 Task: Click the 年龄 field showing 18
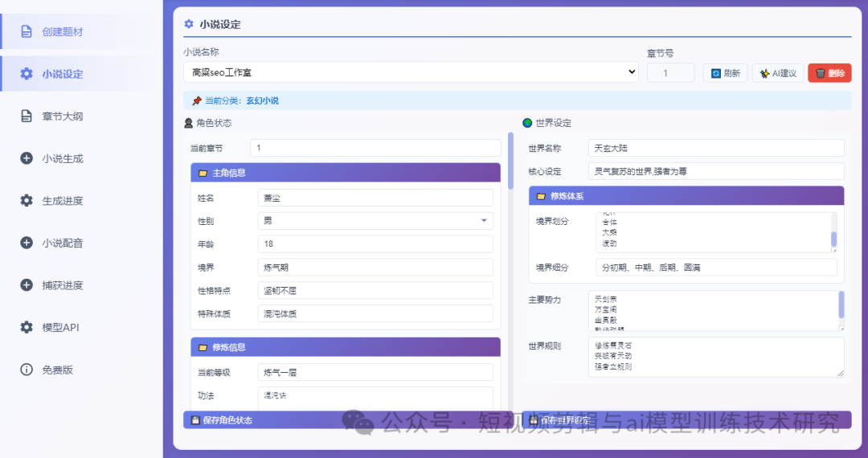pos(375,244)
